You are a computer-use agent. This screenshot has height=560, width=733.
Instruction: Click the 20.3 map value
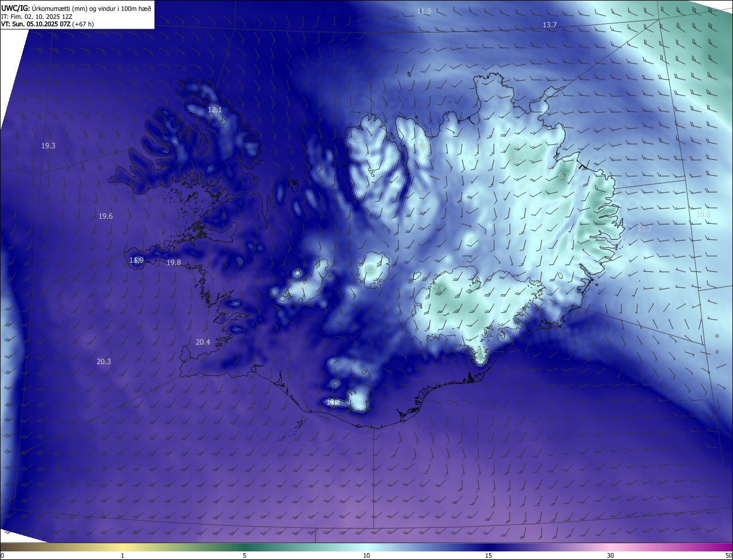[104, 362]
